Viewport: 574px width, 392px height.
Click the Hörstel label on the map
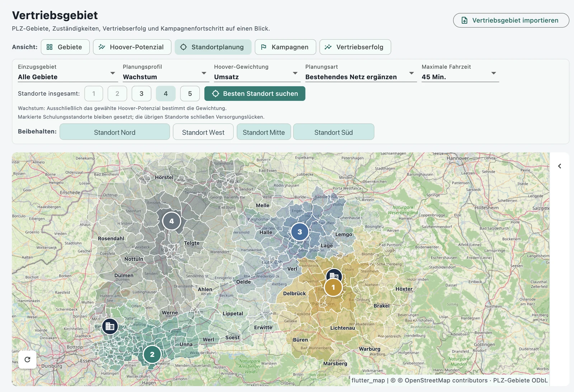pyautogui.click(x=164, y=177)
